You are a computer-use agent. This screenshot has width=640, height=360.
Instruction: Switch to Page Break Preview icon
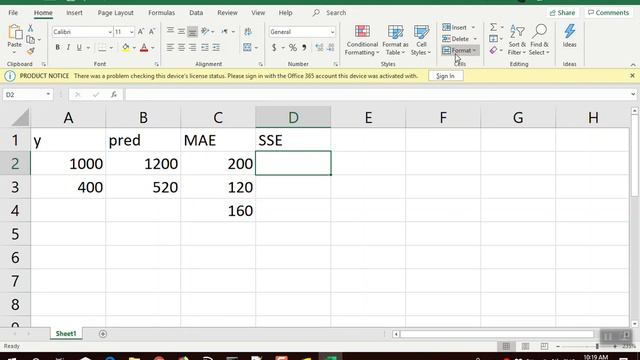544,346
